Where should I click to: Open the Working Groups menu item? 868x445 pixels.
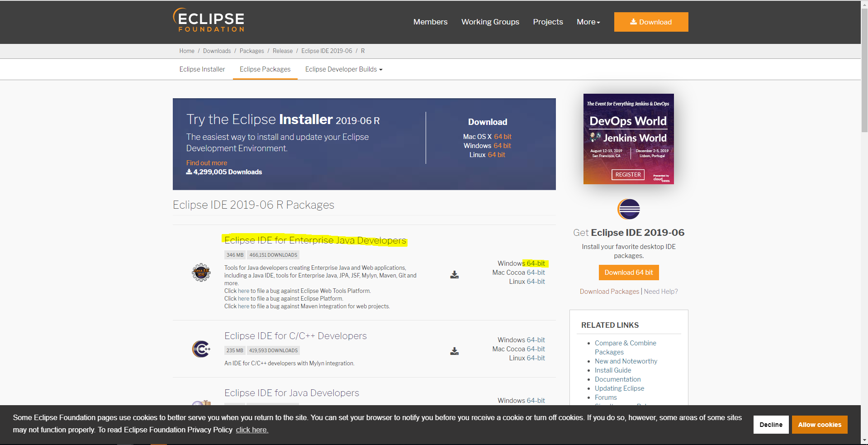tap(490, 22)
